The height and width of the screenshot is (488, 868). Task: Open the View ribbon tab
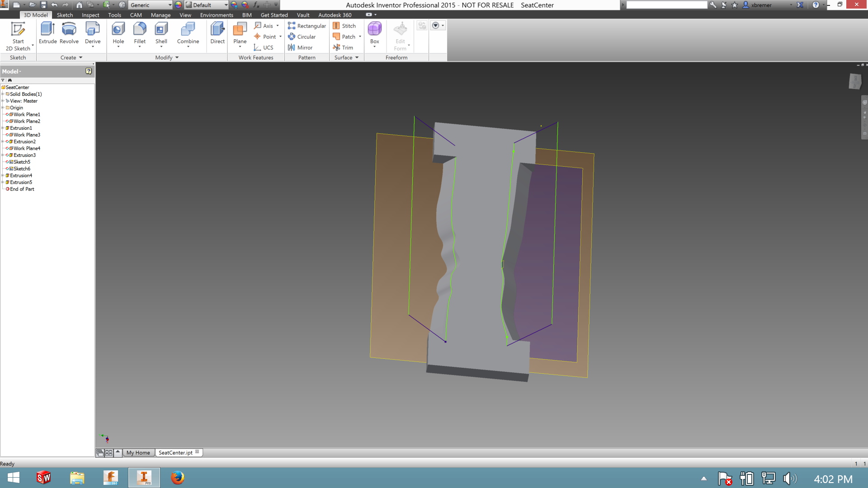185,15
